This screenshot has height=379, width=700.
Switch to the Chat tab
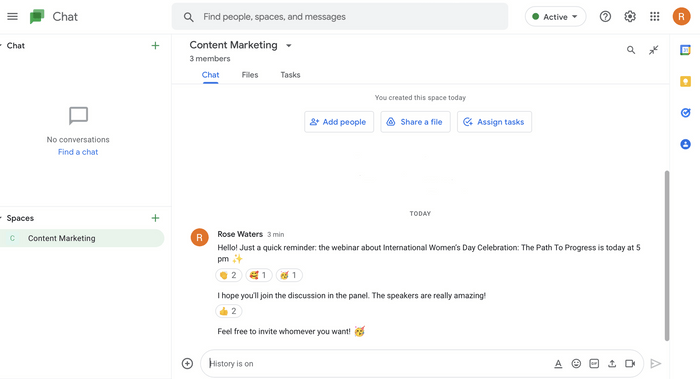pos(210,75)
